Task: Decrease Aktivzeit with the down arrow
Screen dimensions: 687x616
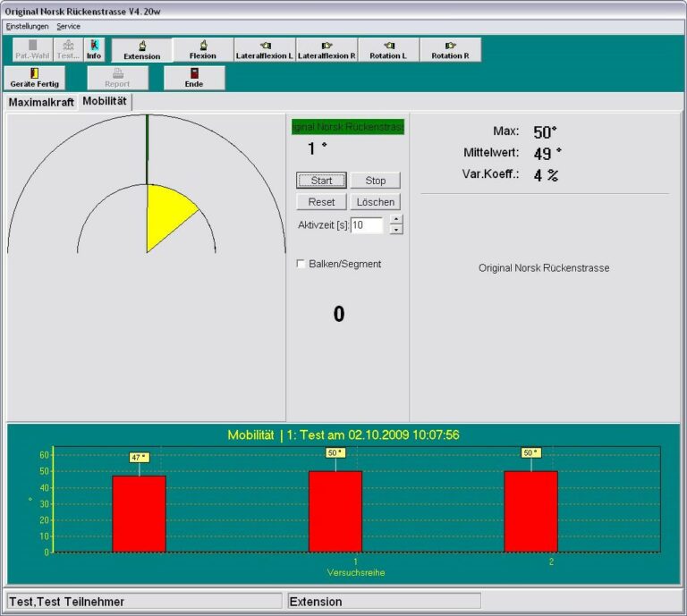Action: 396,230
